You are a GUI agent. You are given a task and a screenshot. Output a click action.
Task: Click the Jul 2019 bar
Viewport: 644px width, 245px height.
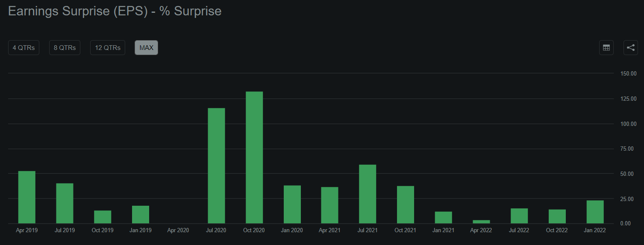point(65,203)
